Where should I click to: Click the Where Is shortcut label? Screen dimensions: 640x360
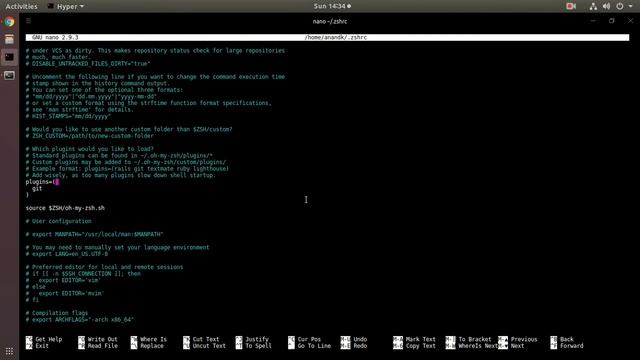pyautogui.click(x=153, y=339)
